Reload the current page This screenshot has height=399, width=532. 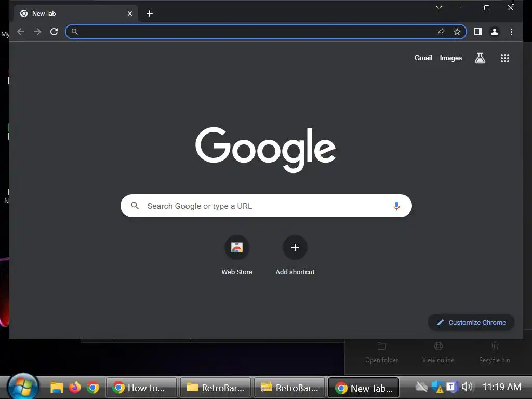pos(54,32)
